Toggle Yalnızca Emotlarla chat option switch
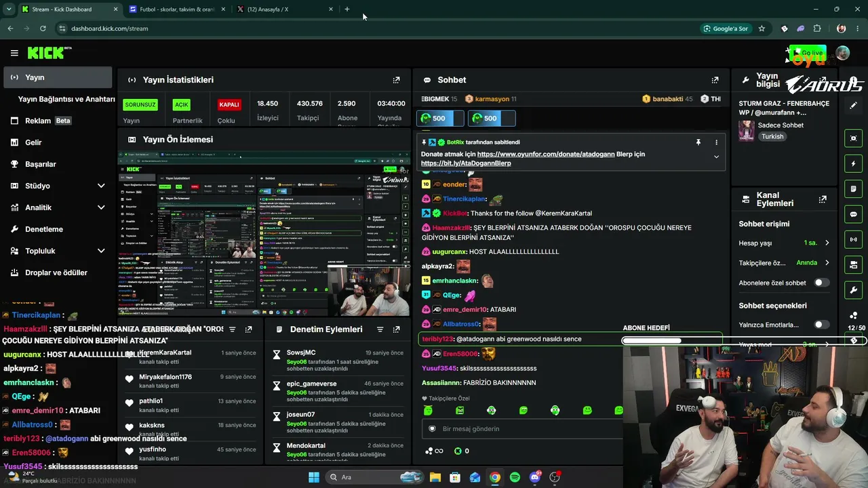Image resolution: width=868 pixels, height=488 pixels. click(821, 325)
